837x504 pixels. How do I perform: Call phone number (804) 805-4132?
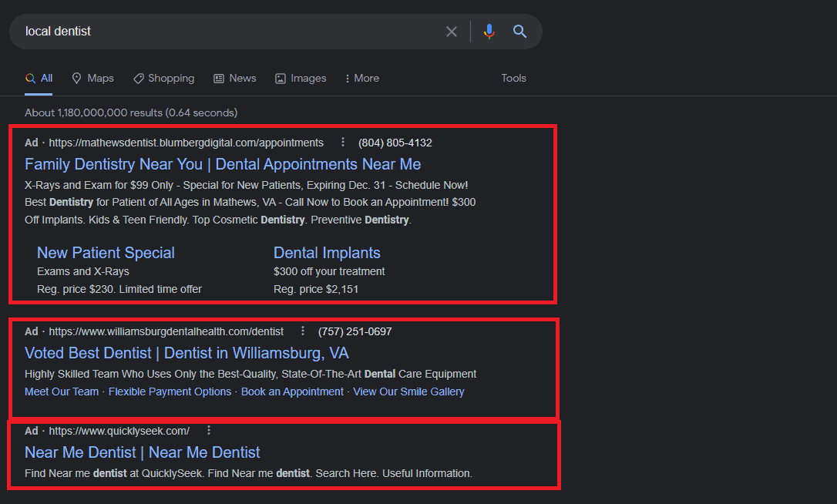coord(395,143)
